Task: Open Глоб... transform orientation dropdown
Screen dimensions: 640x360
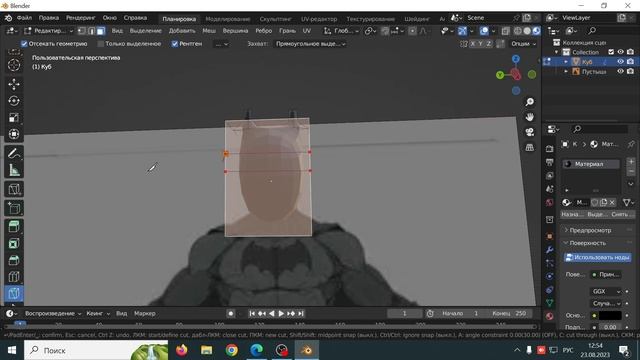Action: [x=341, y=31]
